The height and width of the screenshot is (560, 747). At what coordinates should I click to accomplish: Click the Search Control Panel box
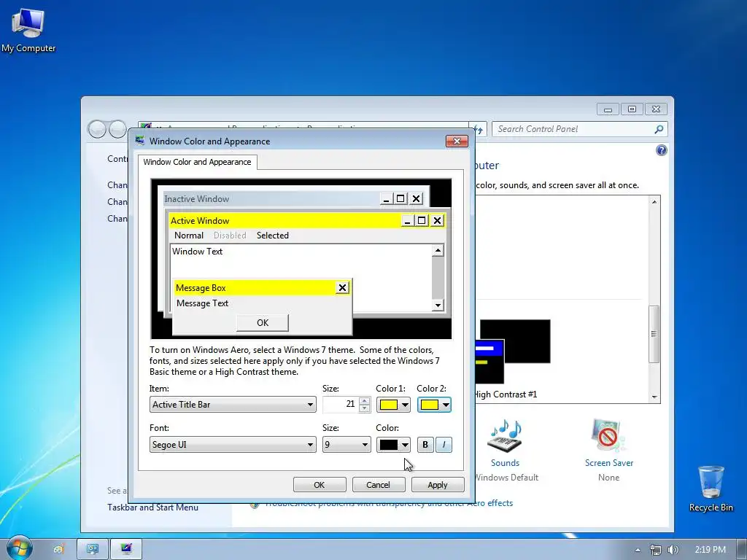[573, 129]
